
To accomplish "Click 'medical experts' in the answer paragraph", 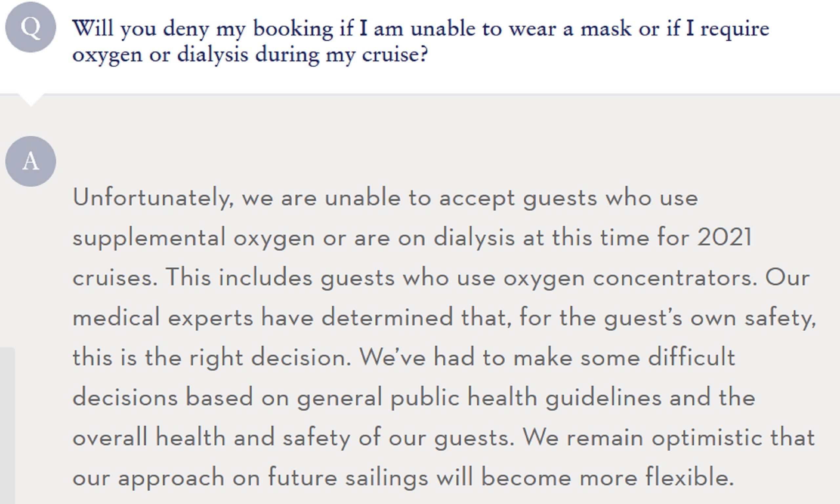I will [x=163, y=317].
